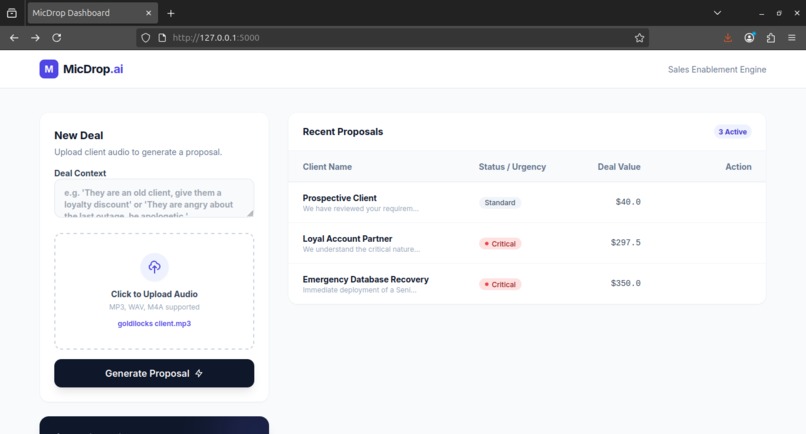Open the downloads icon in browser toolbar

[727, 38]
